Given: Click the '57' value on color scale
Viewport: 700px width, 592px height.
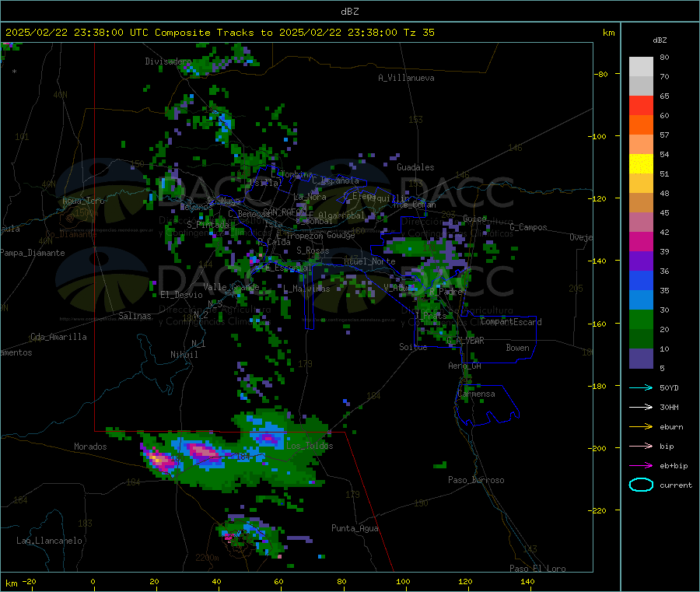Looking at the screenshot, I should click(664, 135).
